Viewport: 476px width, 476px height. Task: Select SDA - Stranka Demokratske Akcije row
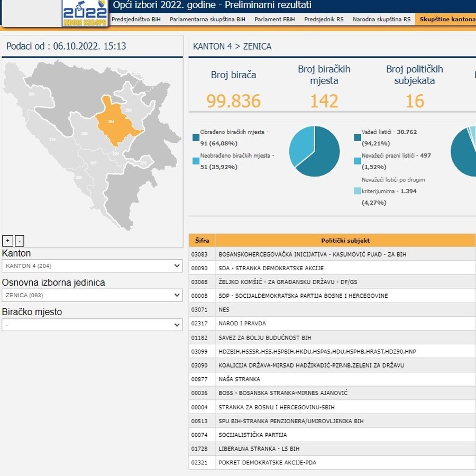click(x=271, y=268)
